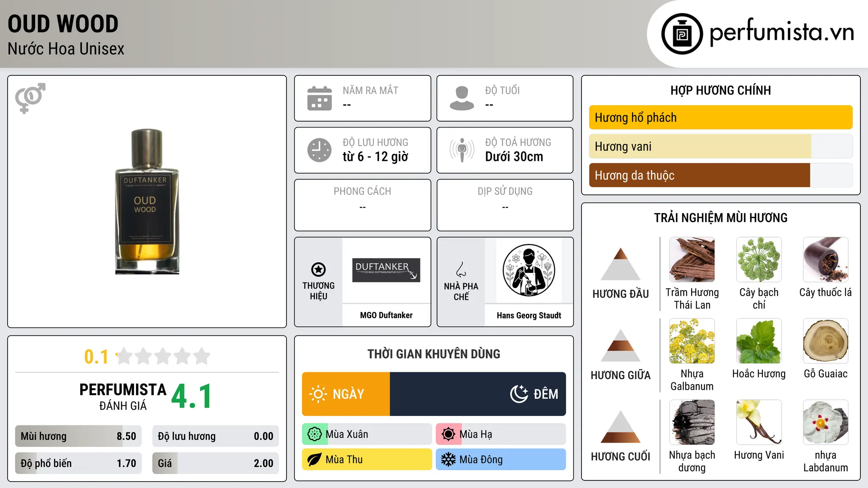
Task: Click the perfumista.vn site name
Action: click(x=782, y=33)
